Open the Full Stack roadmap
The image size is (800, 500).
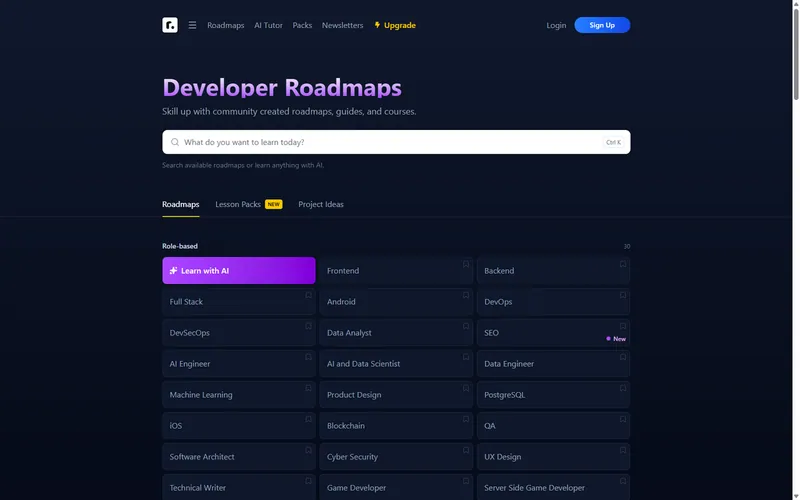(239, 302)
